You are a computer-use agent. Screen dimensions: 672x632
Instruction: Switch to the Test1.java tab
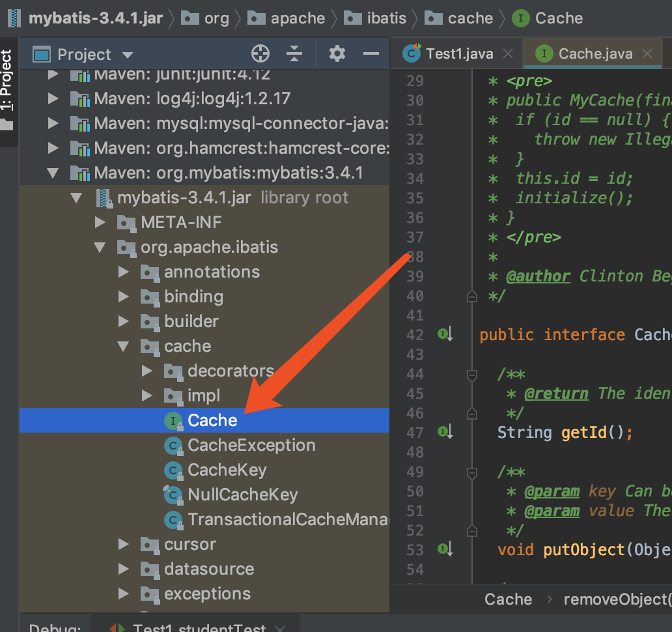point(459,54)
